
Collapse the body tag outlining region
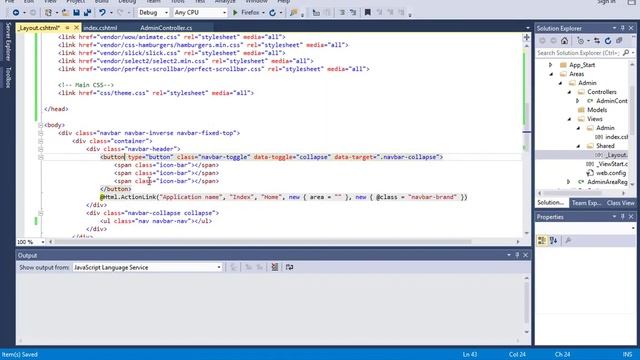coord(40,125)
